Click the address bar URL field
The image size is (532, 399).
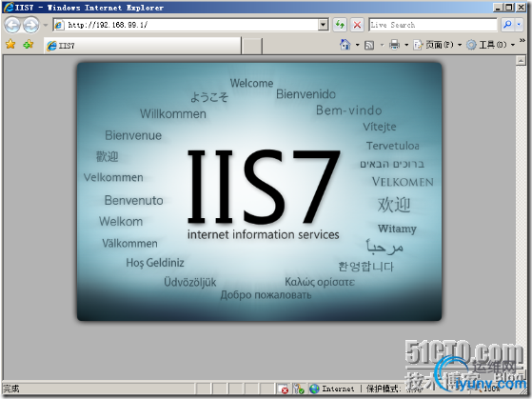pyautogui.click(x=186, y=25)
